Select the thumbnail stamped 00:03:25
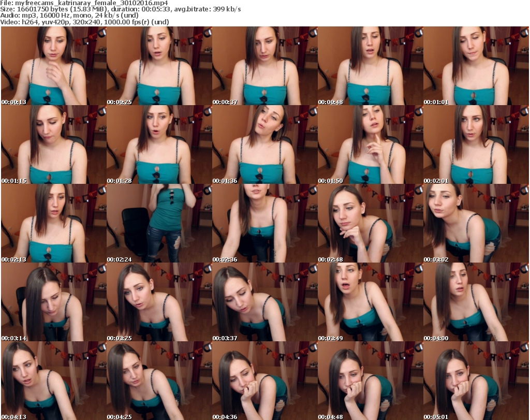Viewport: 530px width, 420px height. (159, 302)
